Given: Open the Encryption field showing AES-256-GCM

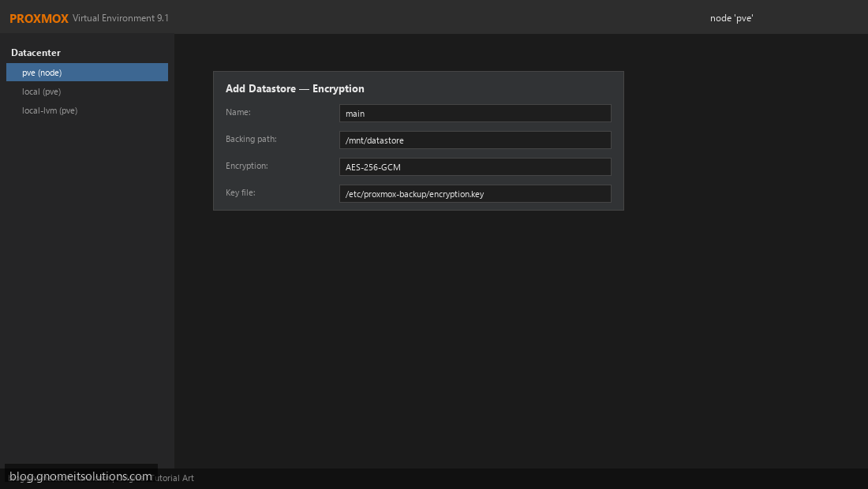Looking at the screenshot, I should (x=475, y=167).
